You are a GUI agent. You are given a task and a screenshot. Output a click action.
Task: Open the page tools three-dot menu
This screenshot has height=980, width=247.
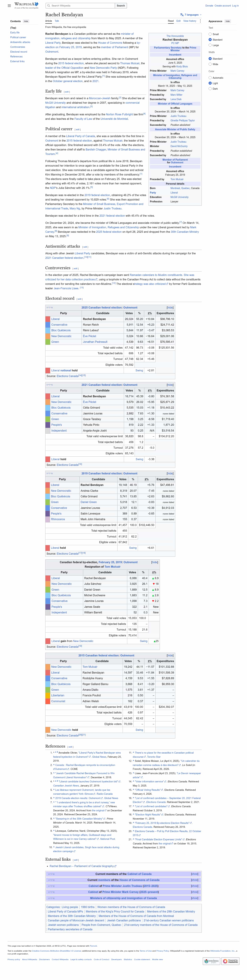click(x=200, y=21)
